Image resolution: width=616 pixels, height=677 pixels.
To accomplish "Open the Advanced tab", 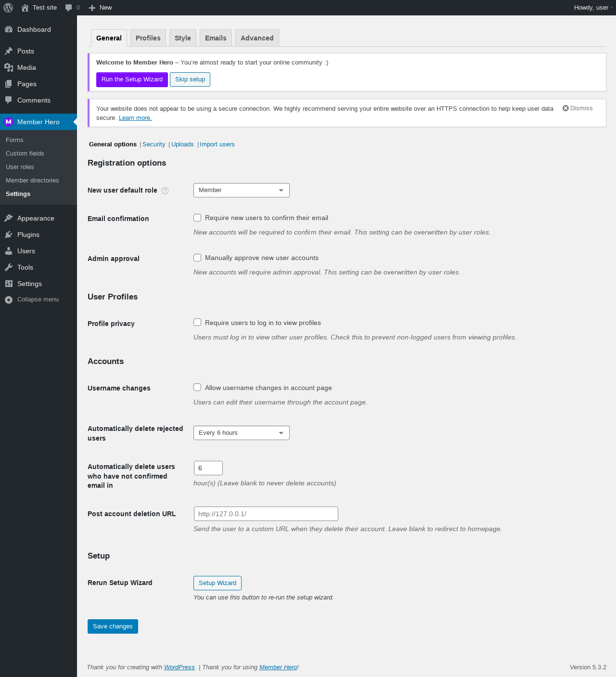I will coord(257,38).
